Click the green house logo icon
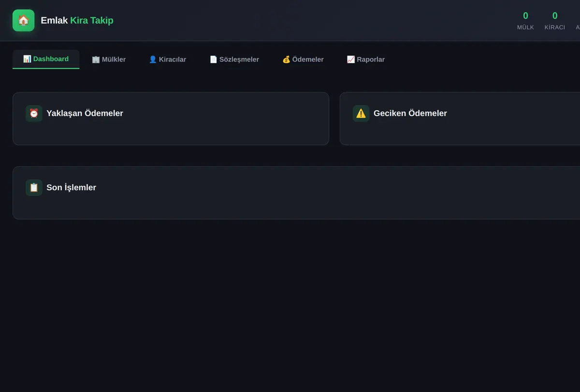The image size is (580, 392). pos(23,20)
